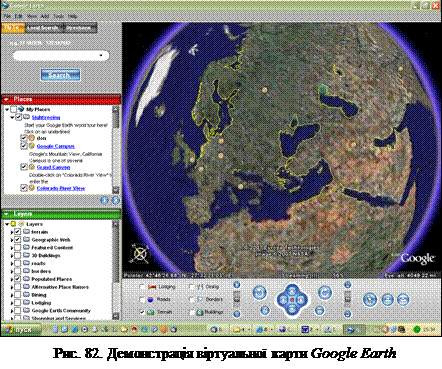Expand the Populated Places layer node
Image resolution: width=442 pixels, height=369 pixels.
coord(12,279)
